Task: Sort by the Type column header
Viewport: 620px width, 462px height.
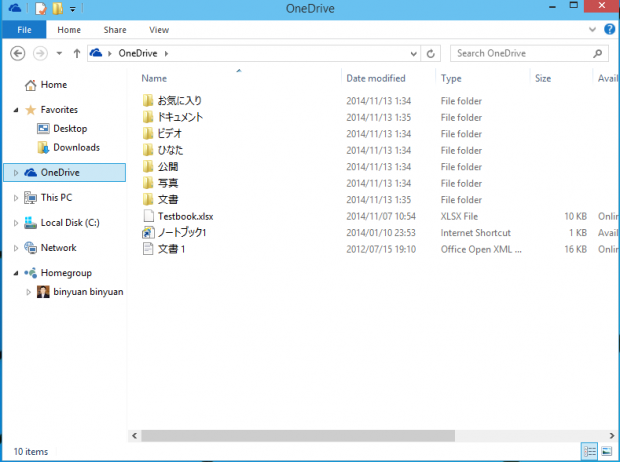Action: pos(451,78)
